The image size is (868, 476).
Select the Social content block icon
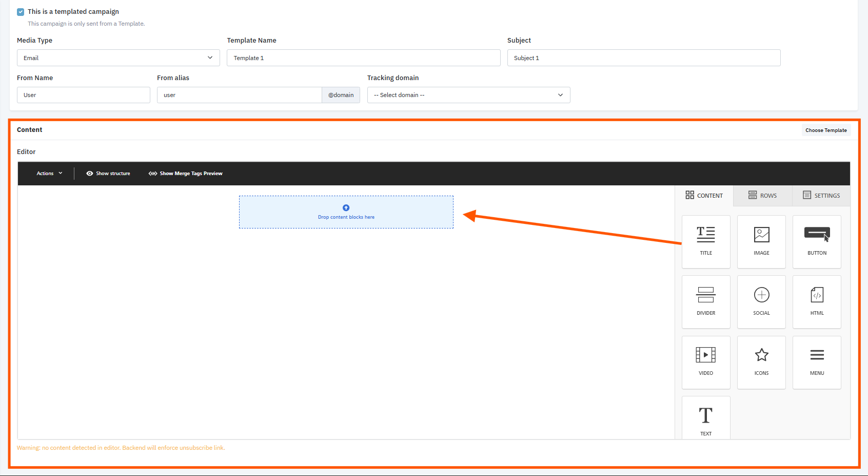[x=761, y=302]
